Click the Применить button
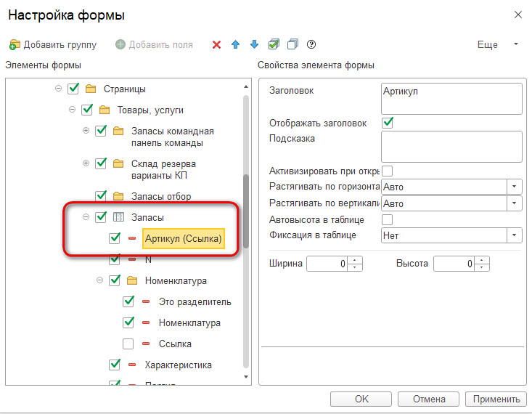The width and height of the screenshot is (532, 414). (x=496, y=399)
